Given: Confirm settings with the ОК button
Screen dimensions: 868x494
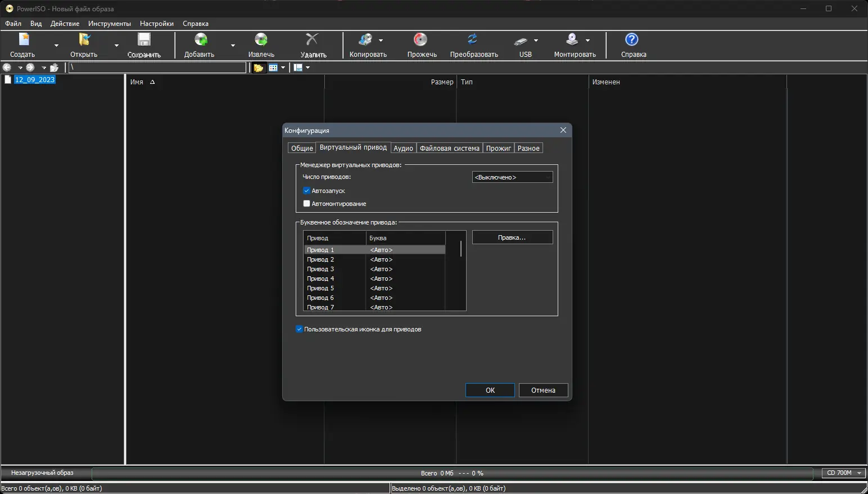Looking at the screenshot, I should [490, 390].
